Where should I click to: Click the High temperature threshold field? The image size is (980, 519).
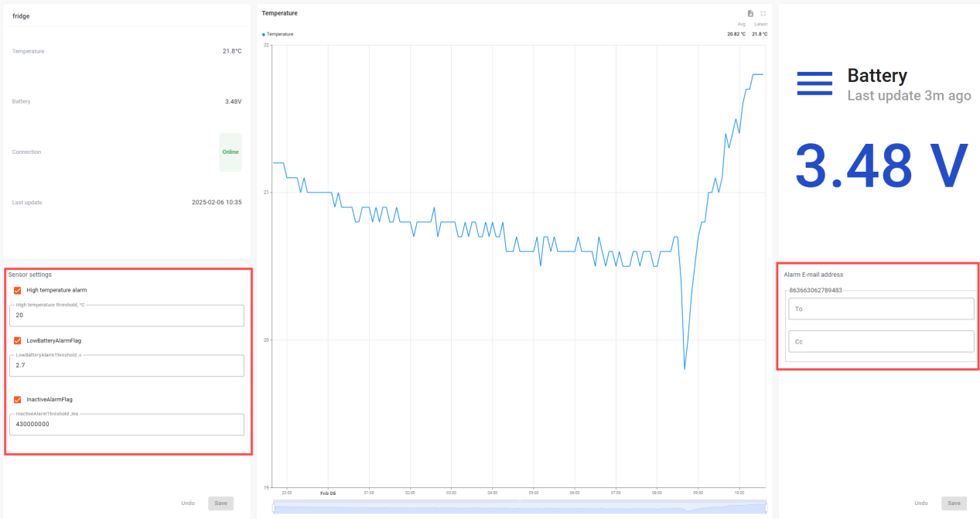[x=127, y=316]
